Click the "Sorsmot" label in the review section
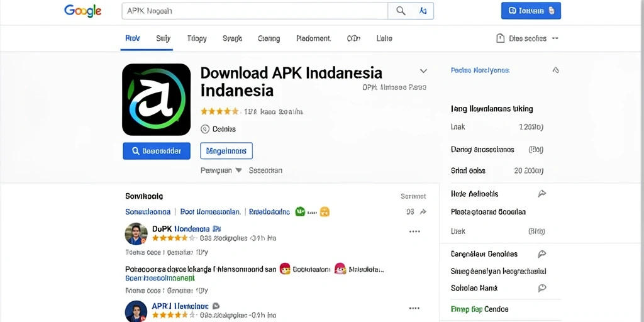 tap(413, 196)
